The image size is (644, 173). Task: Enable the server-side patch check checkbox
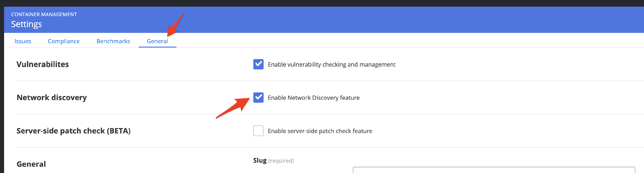(x=258, y=131)
